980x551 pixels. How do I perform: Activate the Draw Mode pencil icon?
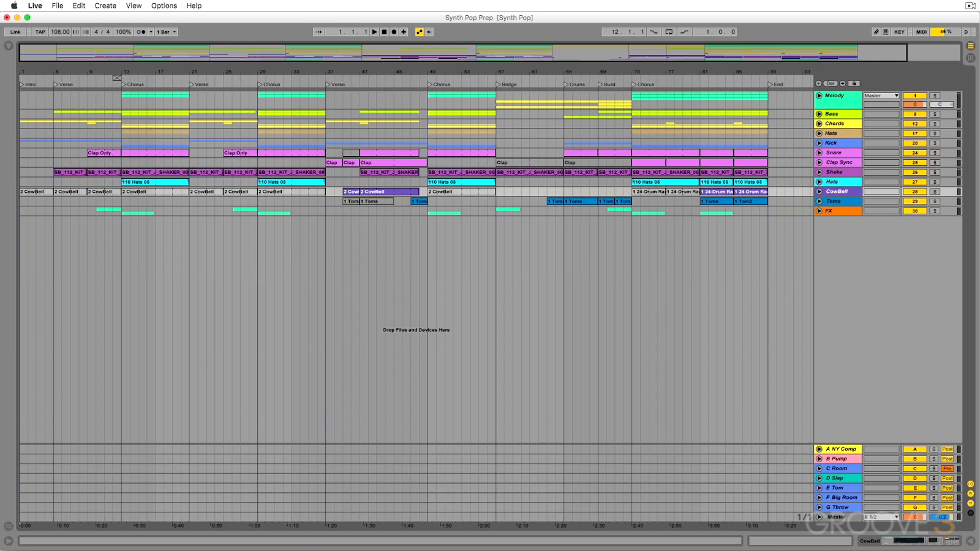(876, 32)
